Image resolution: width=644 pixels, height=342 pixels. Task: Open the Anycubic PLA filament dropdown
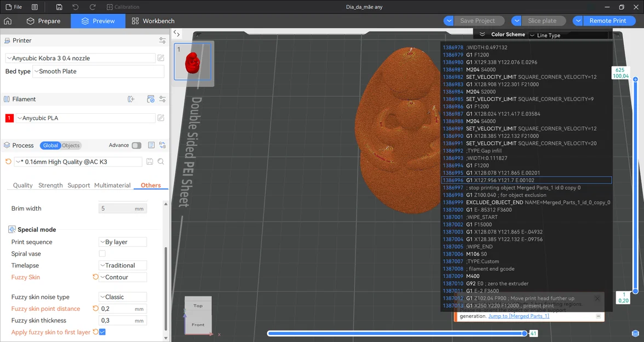[85, 118]
